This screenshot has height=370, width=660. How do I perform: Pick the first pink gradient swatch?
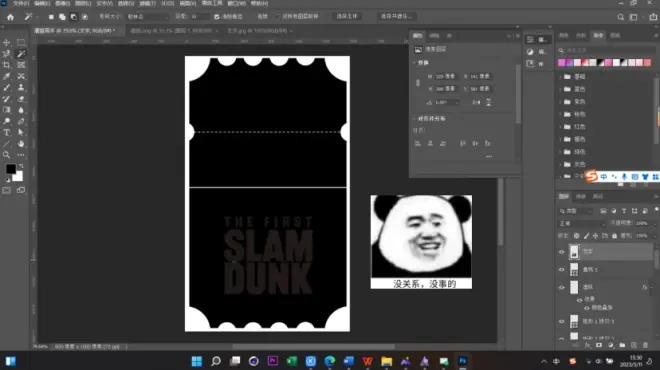click(562, 63)
